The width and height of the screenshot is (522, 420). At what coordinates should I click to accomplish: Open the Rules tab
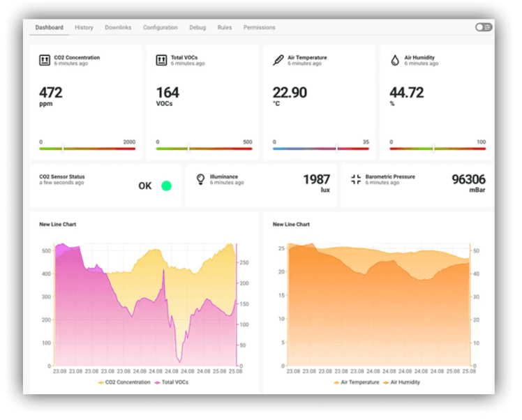coord(225,27)
